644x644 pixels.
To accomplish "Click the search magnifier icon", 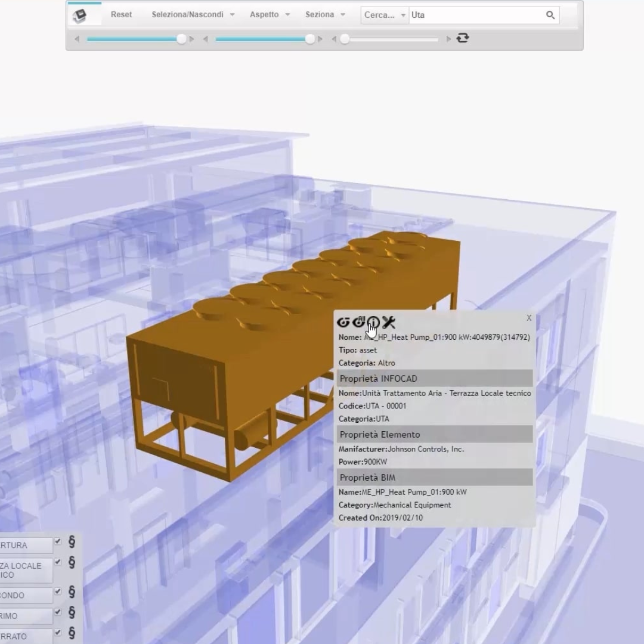I will click(x=550, y=15).
